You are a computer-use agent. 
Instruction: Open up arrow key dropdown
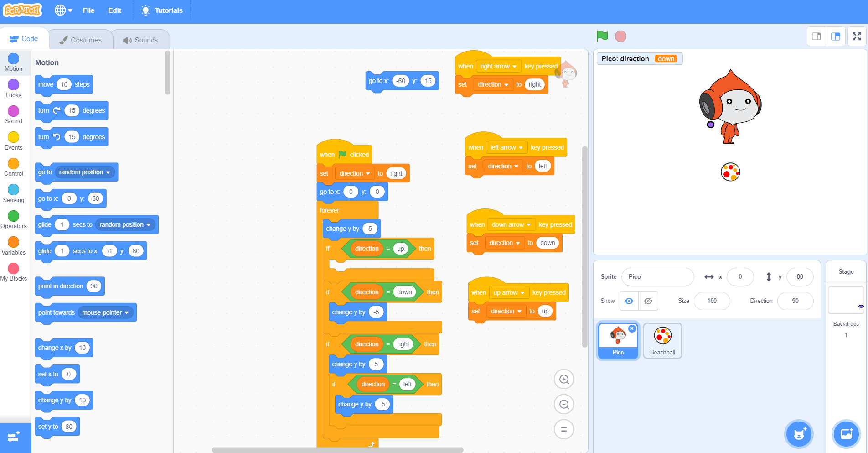pyautogui.click(x=509, y=292)
